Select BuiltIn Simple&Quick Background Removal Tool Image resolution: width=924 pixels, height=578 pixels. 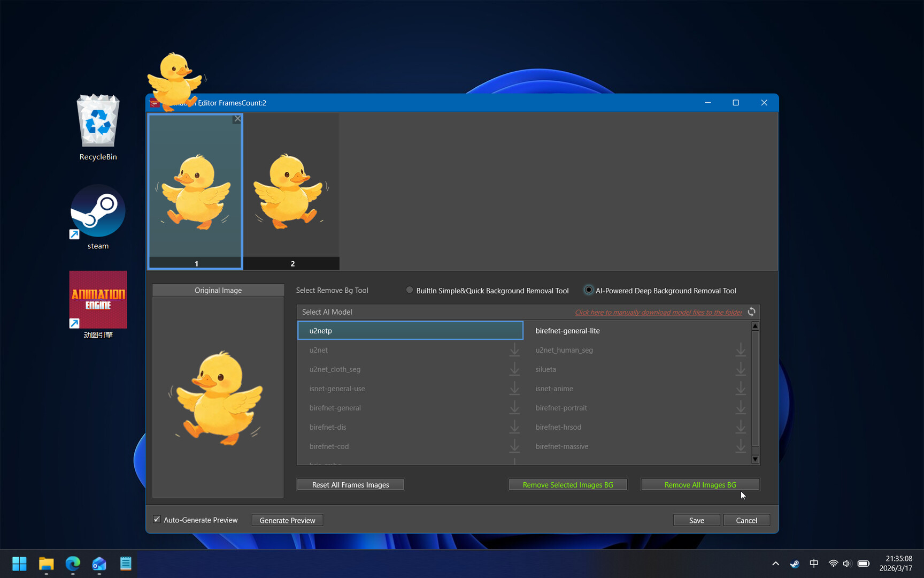coord(409,290)
